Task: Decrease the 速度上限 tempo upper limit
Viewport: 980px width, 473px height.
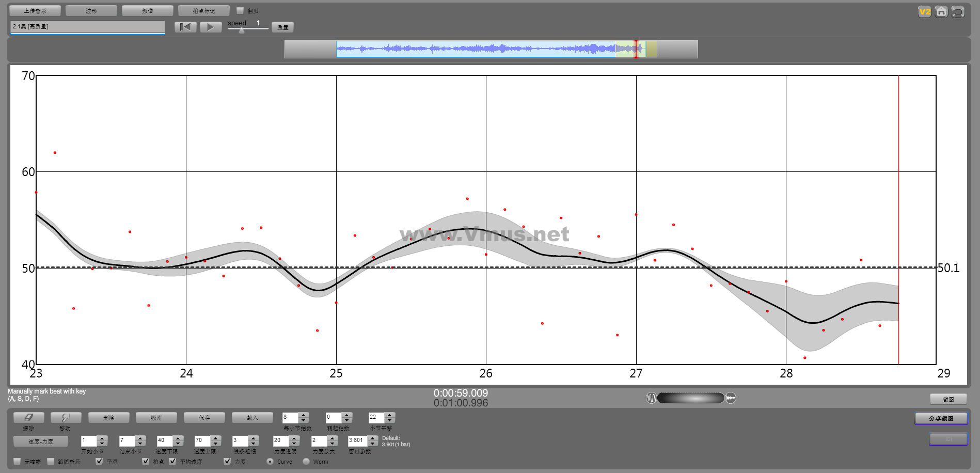Action: click(x=216, y=444)
